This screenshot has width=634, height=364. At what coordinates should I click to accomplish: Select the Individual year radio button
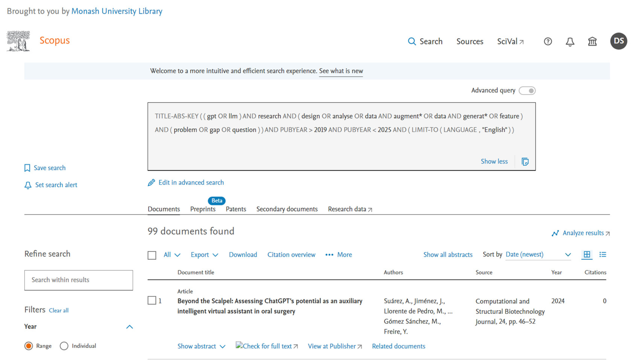64,346
